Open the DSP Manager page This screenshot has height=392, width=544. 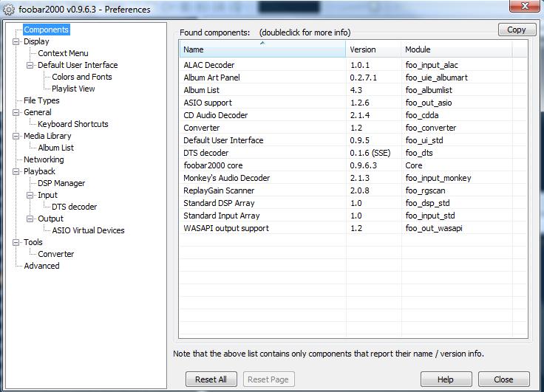click(61, 183)
